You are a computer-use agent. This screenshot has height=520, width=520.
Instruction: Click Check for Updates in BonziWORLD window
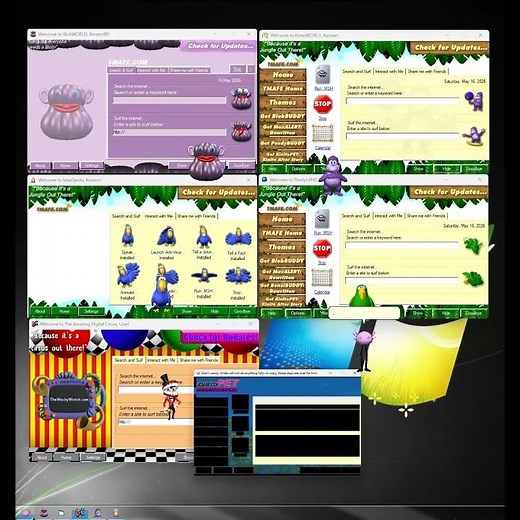click(451, 47)
